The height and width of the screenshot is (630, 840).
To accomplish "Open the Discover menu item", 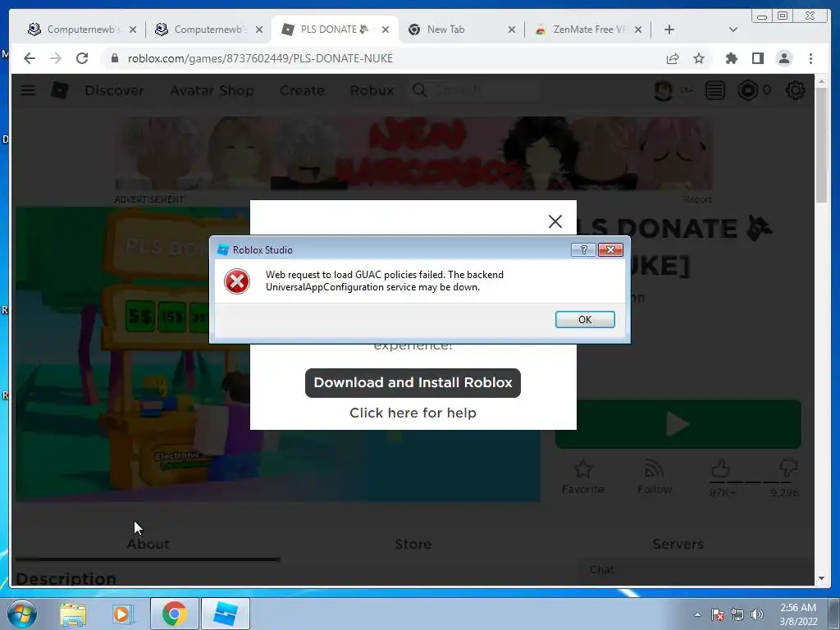I will pyautogui.click(x=114, y=90).
